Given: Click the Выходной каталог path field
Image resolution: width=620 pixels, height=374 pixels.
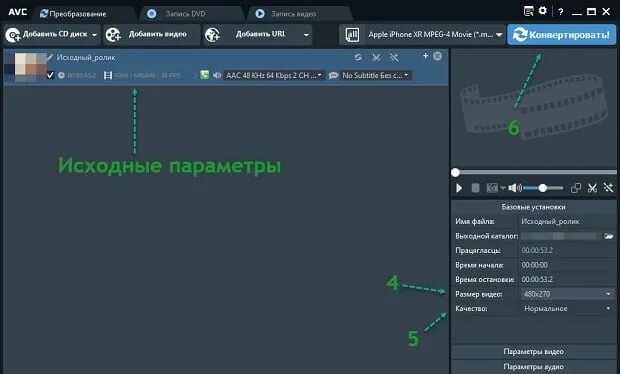Looking at the screenshot, I should pyautogui.click(x=560, y=236).
